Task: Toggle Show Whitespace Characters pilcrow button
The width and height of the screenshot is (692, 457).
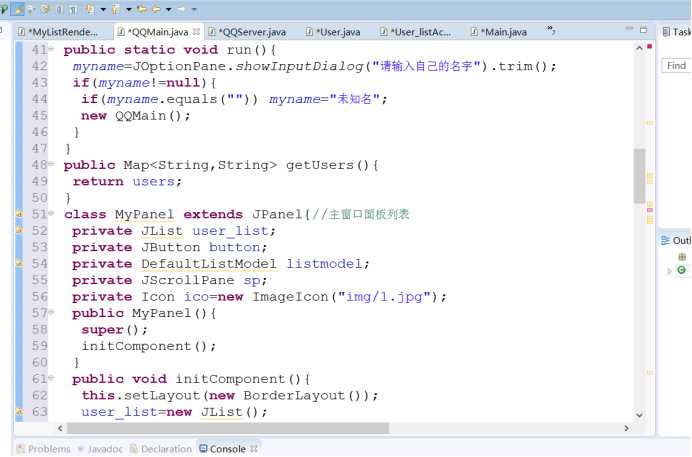Action: click(x=74, y=9)
